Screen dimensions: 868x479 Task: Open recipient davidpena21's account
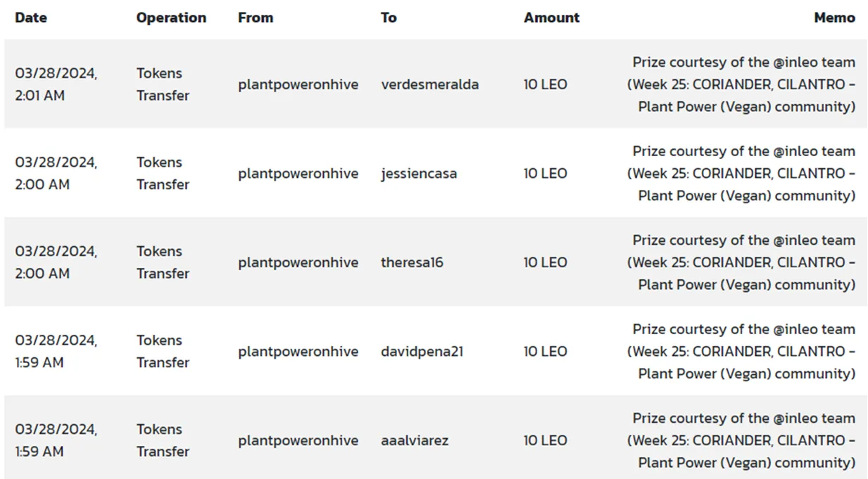422,351
